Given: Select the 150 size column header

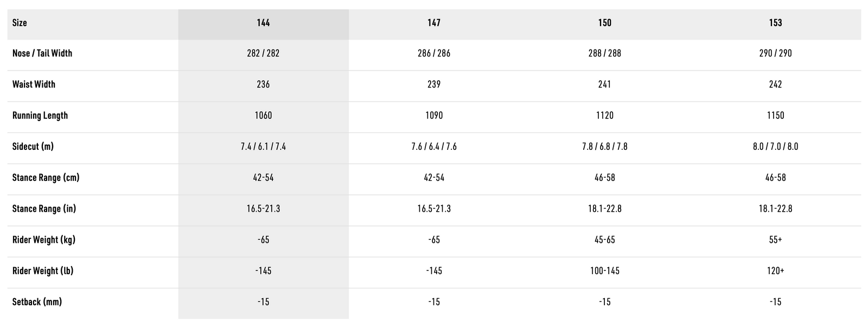Looking at the screenshot, I should coord(604,23).
